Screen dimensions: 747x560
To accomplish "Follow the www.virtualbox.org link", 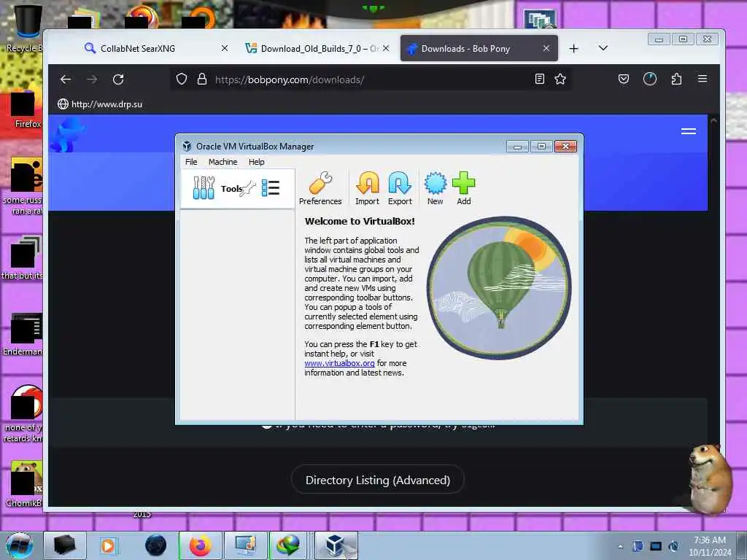I will coord(339,363).
